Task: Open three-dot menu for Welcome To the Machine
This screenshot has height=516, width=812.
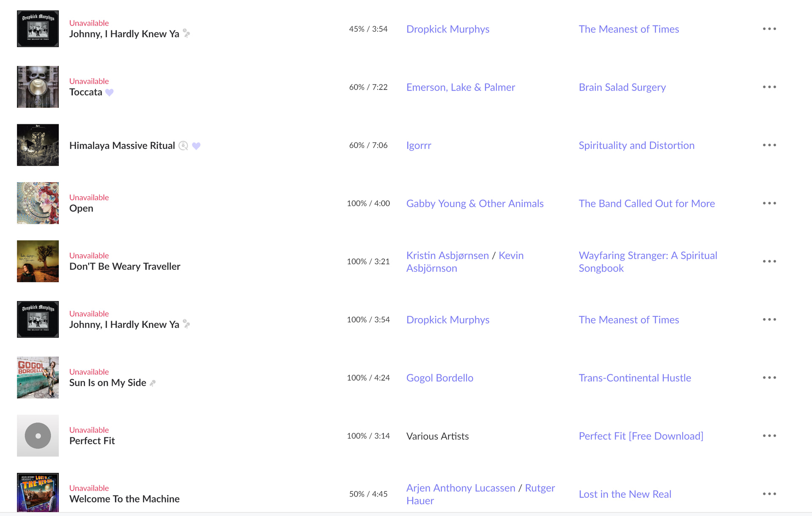Action: click(769, 494)
